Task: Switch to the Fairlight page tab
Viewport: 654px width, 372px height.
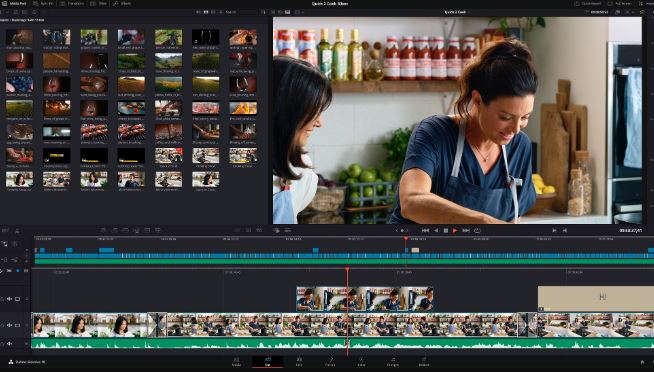Action: click(392, 362)
